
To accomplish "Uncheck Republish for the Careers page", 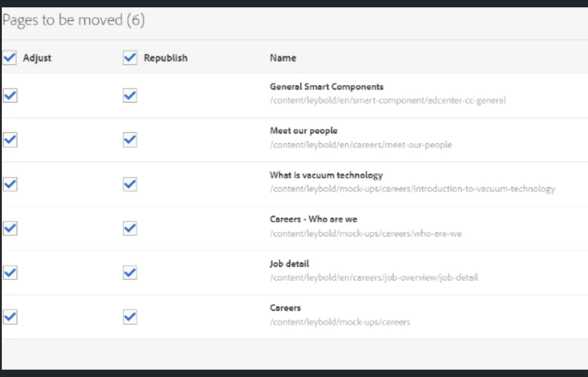I will tap(130, 316).
